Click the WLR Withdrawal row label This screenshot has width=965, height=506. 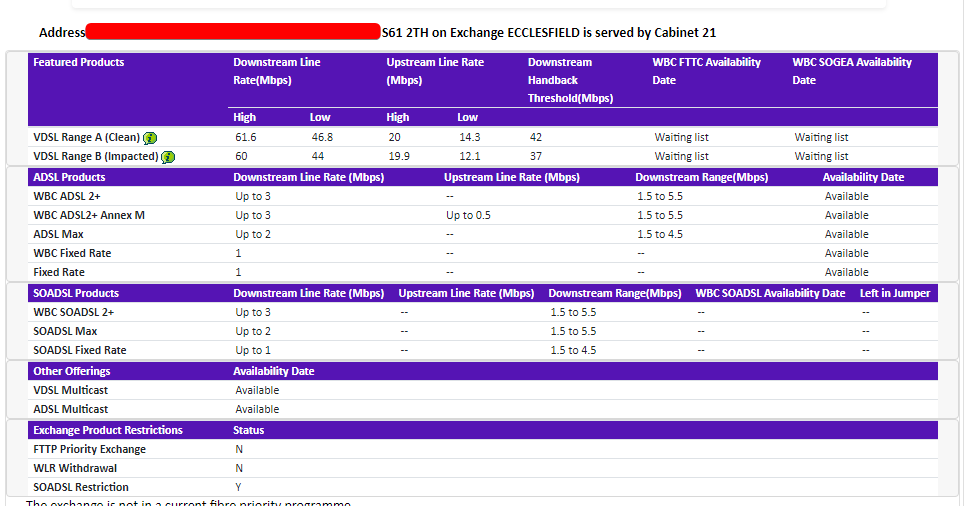tap(75, 468)
